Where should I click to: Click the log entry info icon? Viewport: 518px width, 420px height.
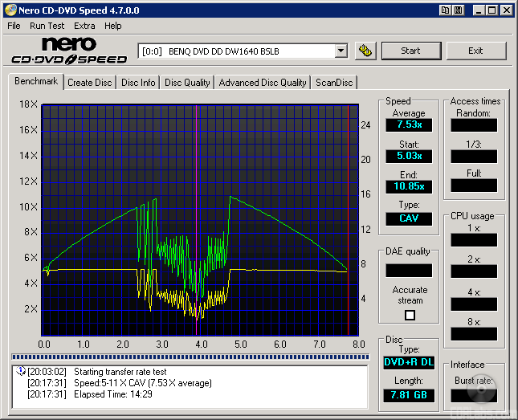21,371
